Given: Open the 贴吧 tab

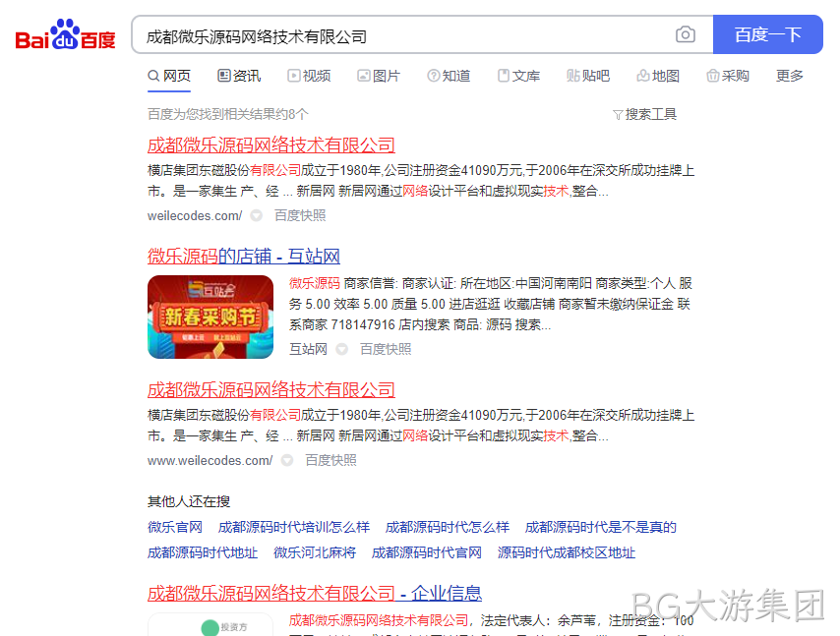Looking at the screenshot, I should click(x=588, y=76).
